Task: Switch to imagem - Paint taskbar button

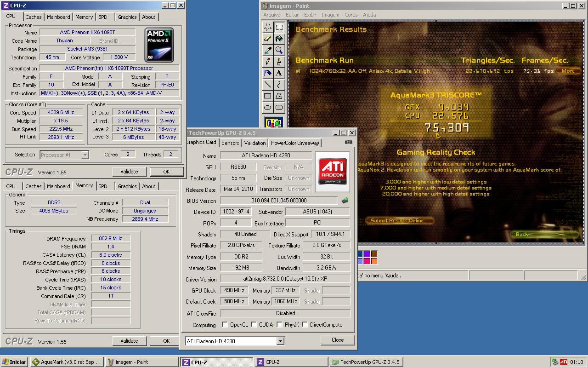Action: point(141,362)
